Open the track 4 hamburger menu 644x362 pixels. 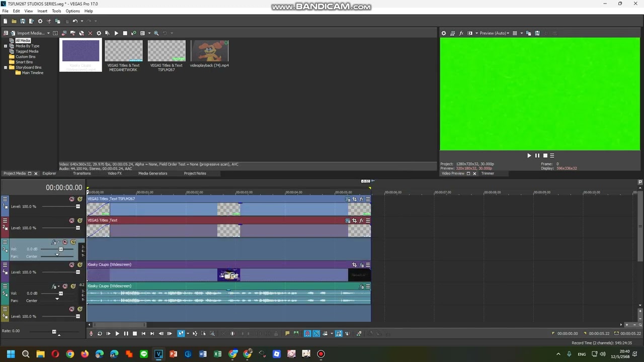pos(5,265)
